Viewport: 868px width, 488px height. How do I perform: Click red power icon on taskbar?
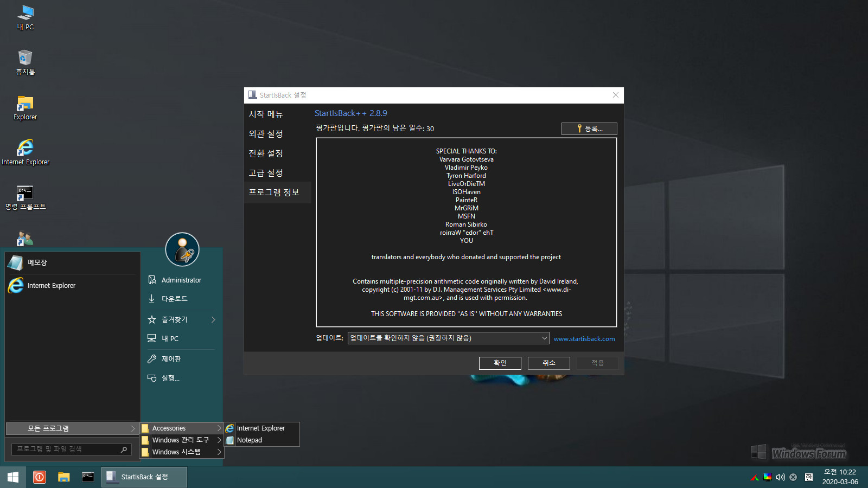[40, 477]
